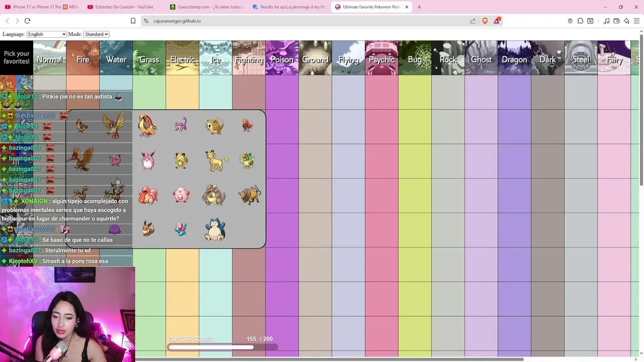Click the Flying type column header
Viewport: 644px width, 362px height.
click(x=348, y=58)
